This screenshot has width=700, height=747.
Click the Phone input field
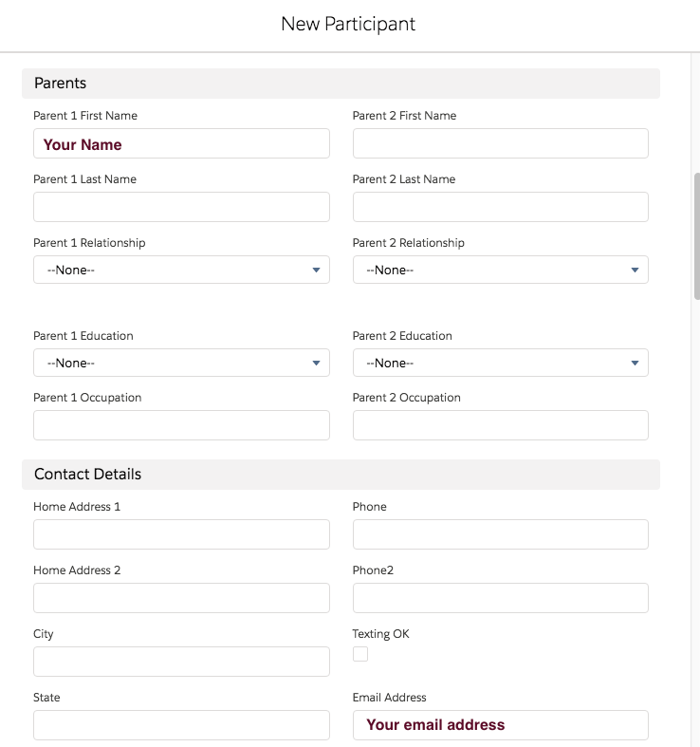pyautogui.click(x=501, y=534)
